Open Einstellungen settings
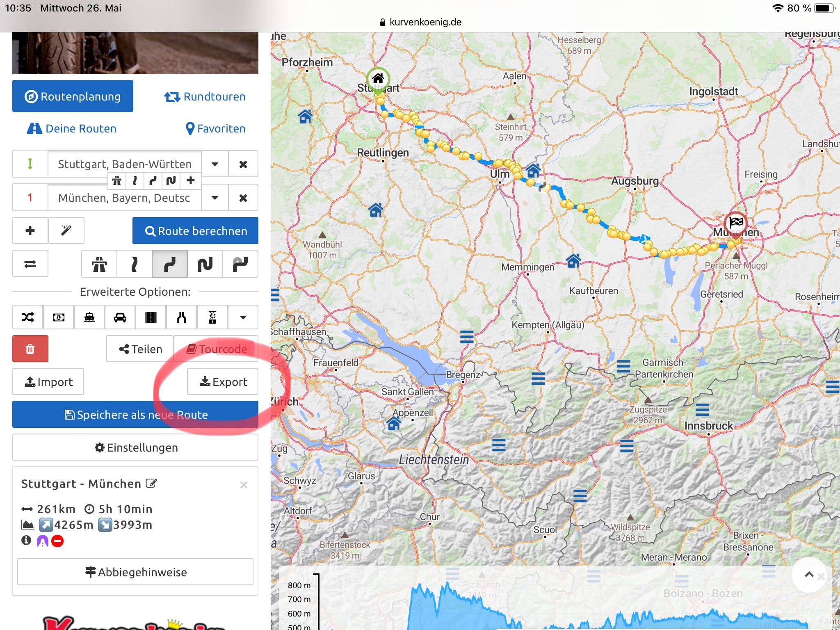840x630 pixels. pos(135,447)
